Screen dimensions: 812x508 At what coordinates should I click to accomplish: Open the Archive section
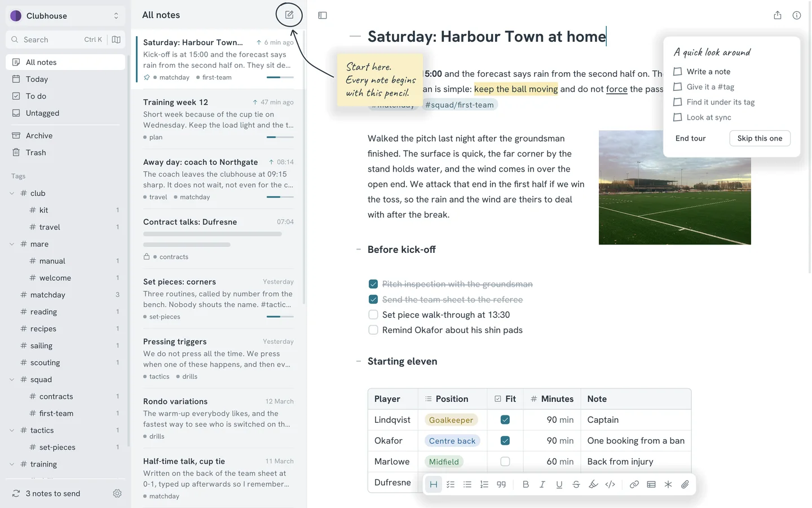(65, 135)
